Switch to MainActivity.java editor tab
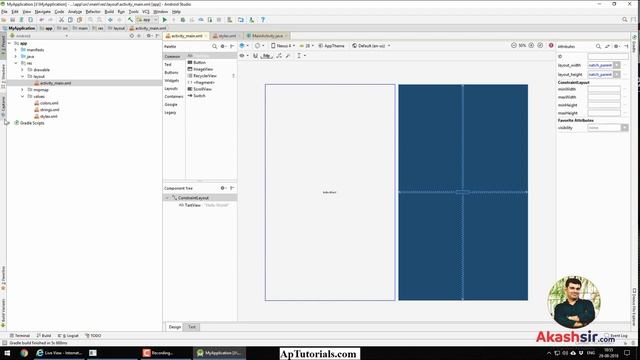 pos(267,36)
